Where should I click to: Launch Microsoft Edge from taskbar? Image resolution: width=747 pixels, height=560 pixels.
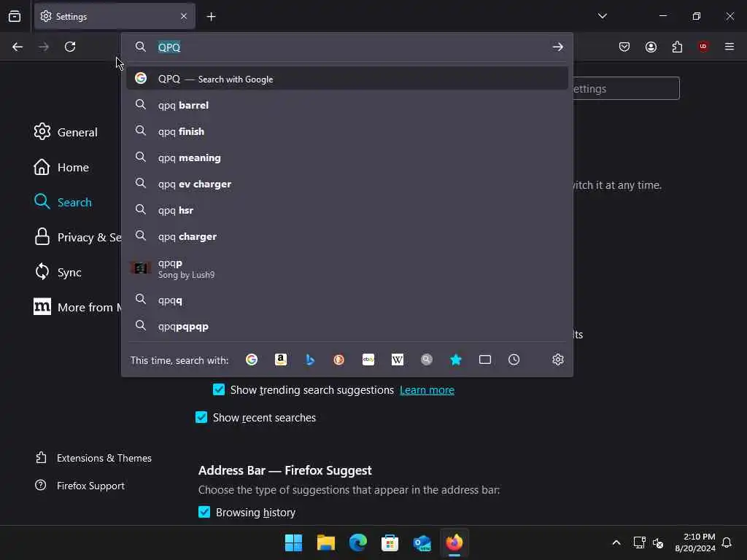coord(357,542)
